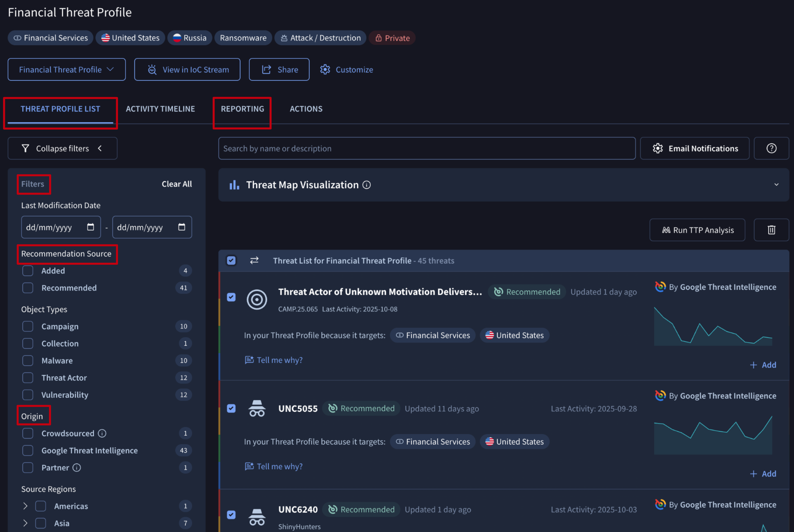Screen dimensions: 794x532
Task: Click the Partner info icon
Action: (77, 467)
